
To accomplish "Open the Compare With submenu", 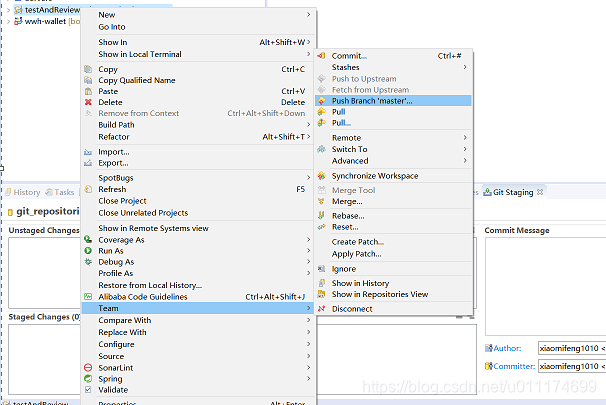I will 199,320.
